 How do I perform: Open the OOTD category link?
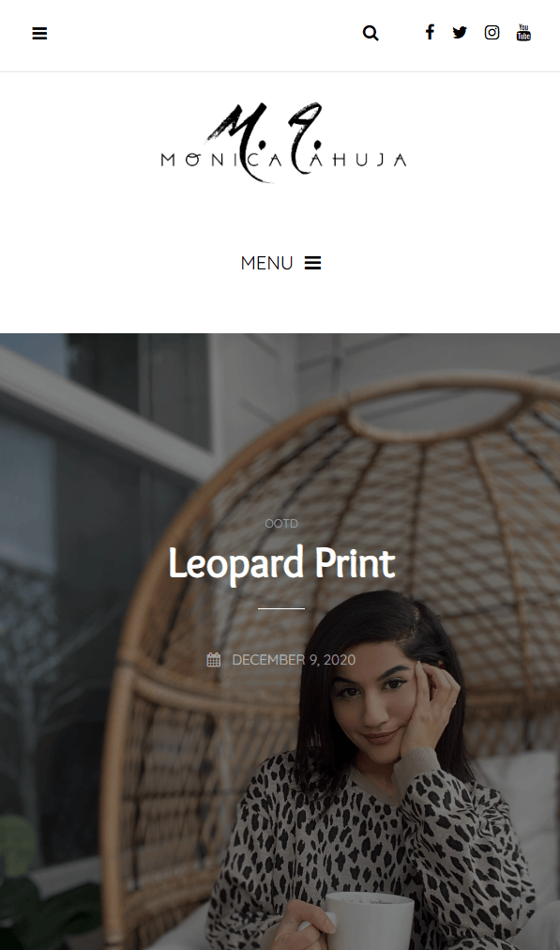tap(281, 524)
